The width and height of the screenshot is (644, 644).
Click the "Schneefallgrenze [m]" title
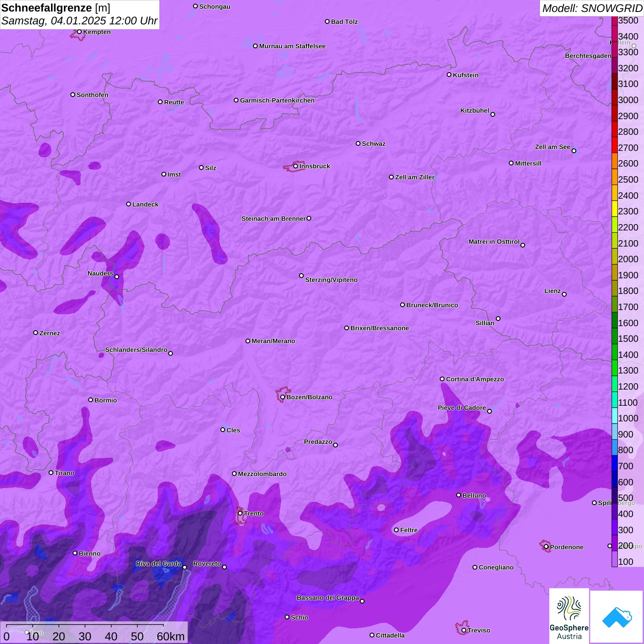(x=56, y=8)
